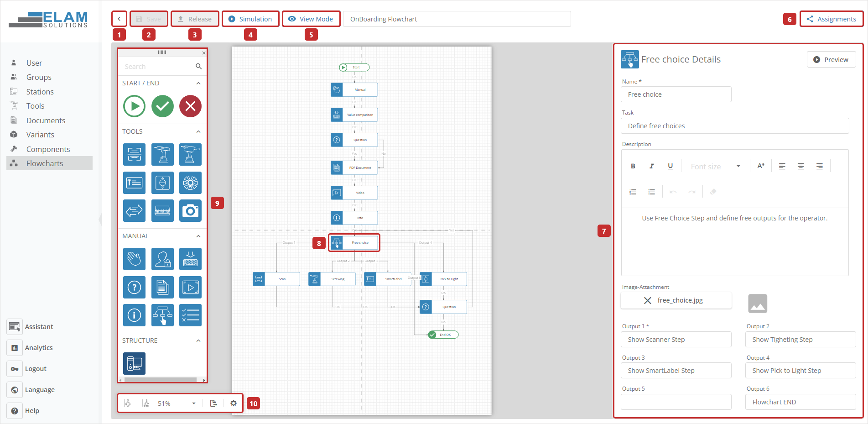This screenshot has width=868, height=424.
Task: Click the Simulation button in the top toolbar
Action: (x=250, y=19)
